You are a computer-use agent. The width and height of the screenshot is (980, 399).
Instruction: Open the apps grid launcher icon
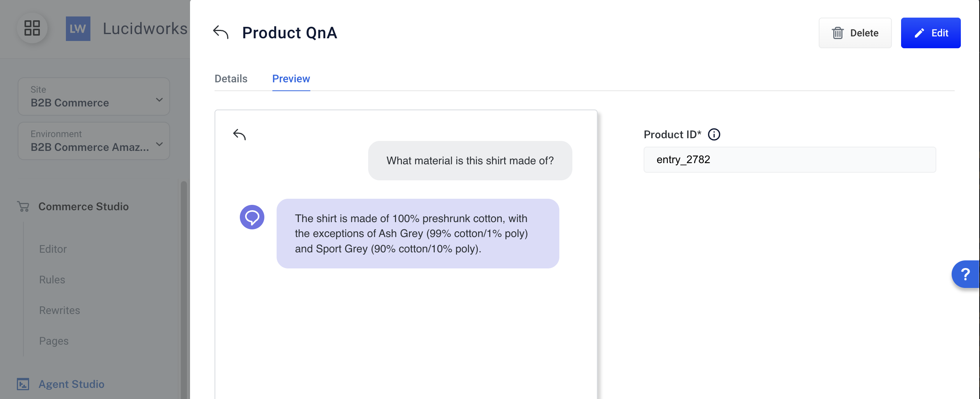pos(32,28)
